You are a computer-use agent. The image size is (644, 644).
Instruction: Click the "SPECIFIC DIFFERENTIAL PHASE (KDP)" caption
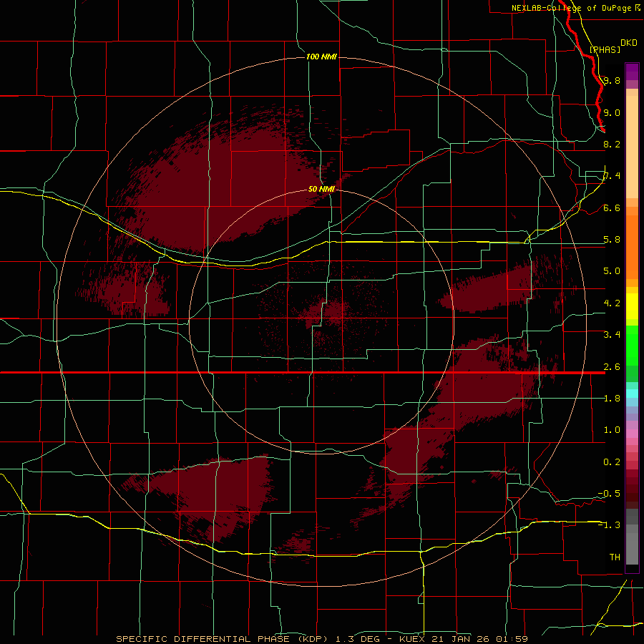[x=224, y=639]
